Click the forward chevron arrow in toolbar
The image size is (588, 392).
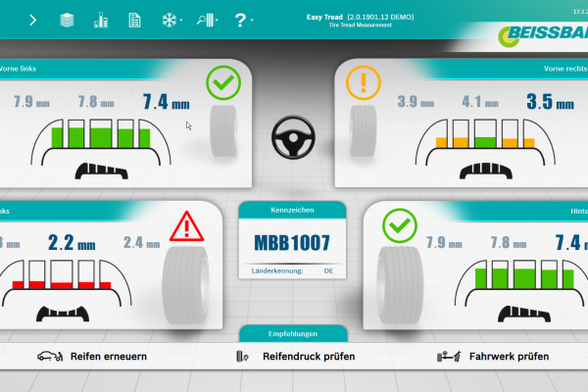pos(33,20)
